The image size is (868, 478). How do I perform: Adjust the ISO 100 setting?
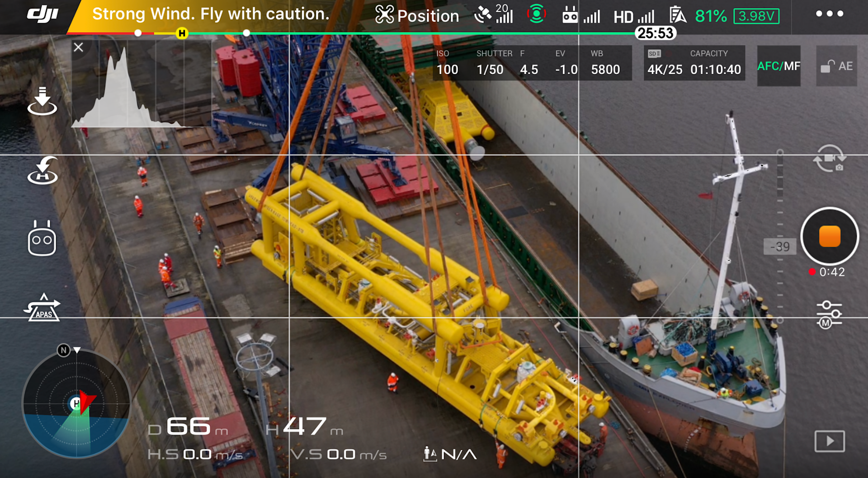coord(447,63)
